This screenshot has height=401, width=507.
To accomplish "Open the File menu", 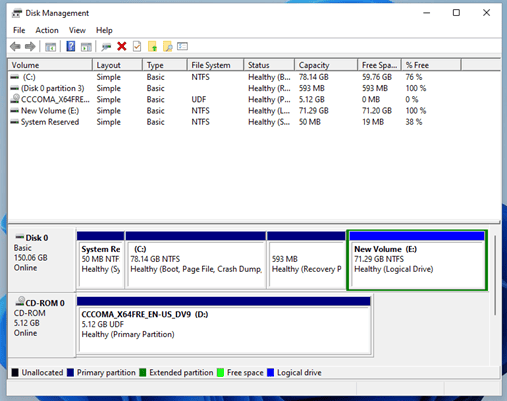I will click(19, 30).
